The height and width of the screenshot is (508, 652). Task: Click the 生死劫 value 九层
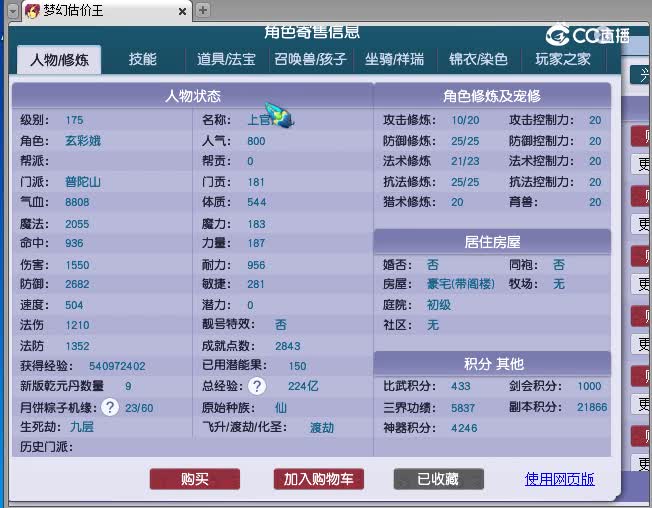pyautogui.click(x=82, y=427)
